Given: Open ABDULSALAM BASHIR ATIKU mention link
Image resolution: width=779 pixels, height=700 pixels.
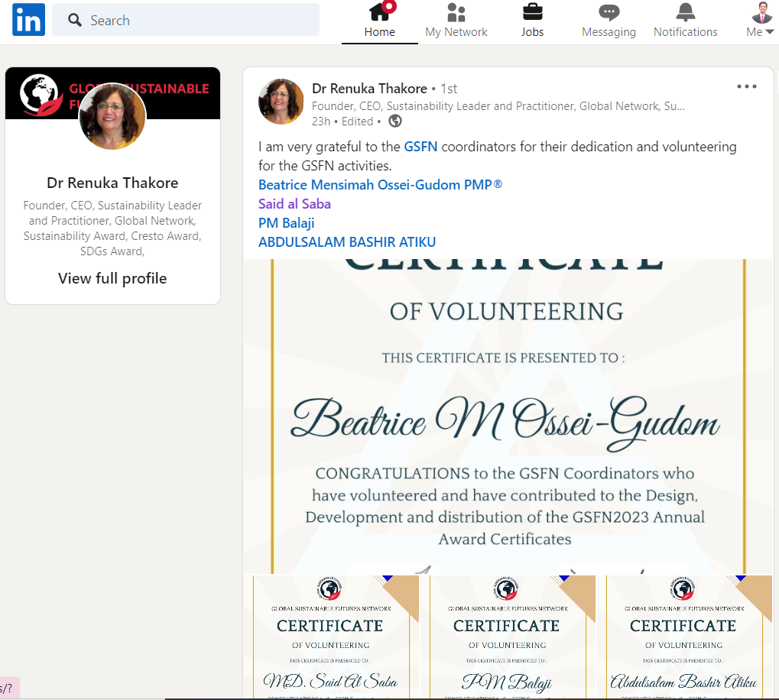Looking at the screenshot, I should [347, 242].
